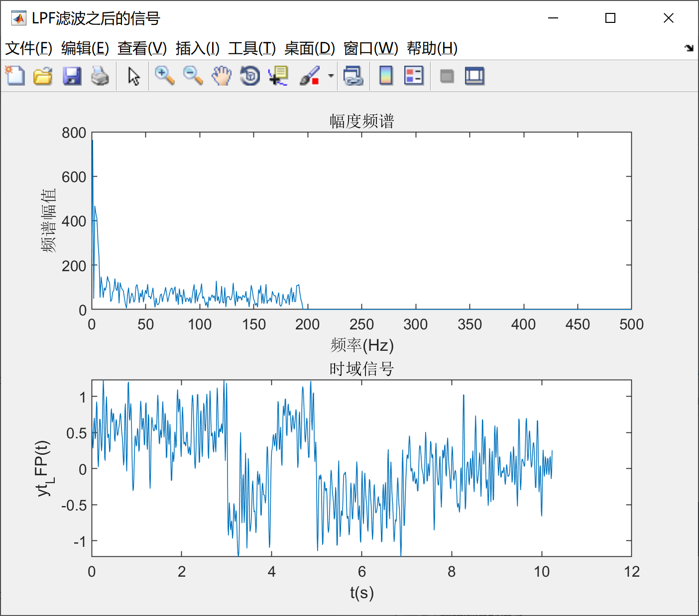Select the Data Cursor tool
The image size is (699, 616).
(278, 76)
